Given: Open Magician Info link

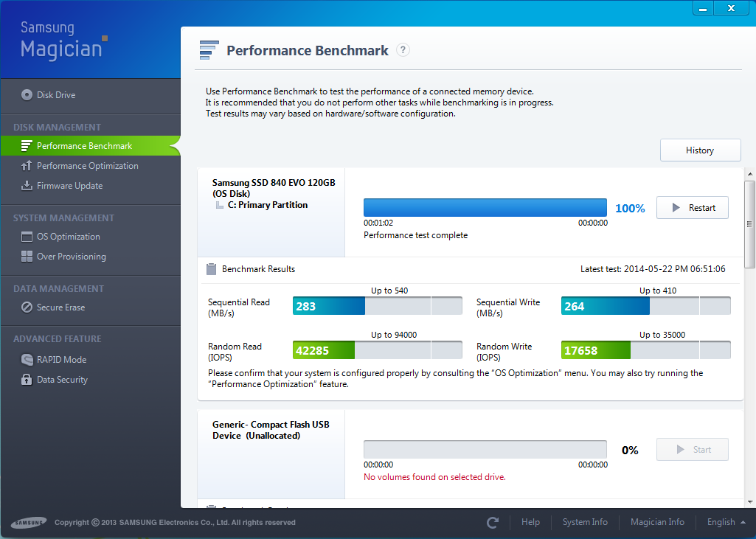Looking at the screenshot, I should click(657, 522).
